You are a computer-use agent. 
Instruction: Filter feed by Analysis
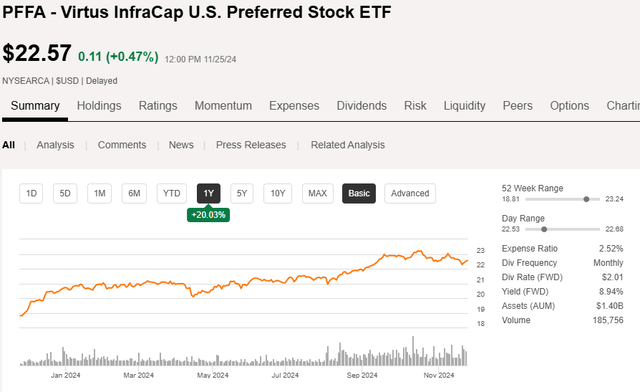56,145
